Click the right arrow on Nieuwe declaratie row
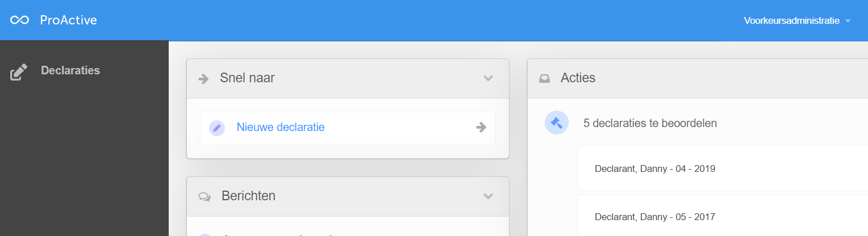868x236 pixels. (481, 127)
